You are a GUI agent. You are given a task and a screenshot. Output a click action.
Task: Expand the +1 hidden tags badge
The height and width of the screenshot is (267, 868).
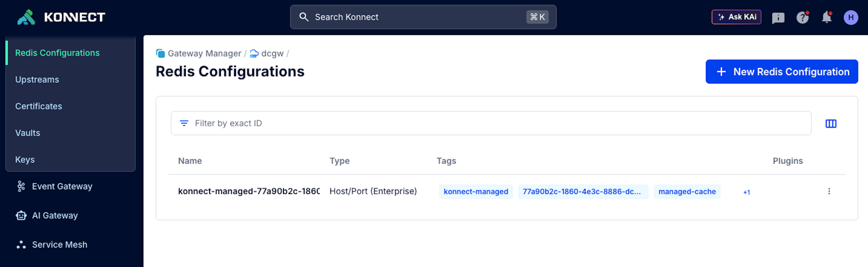pos(746,192)
